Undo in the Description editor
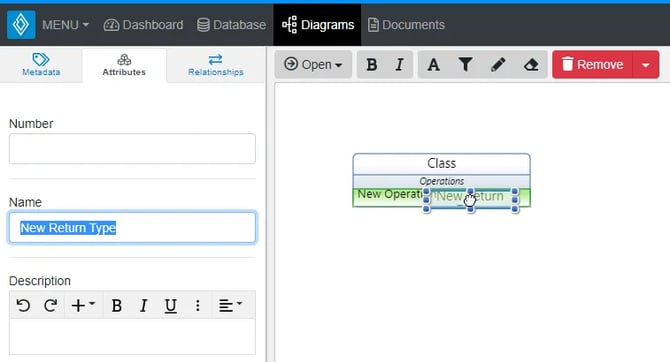Image resolution: width=670 pixels, height=362 pixels. click(23, 305)
